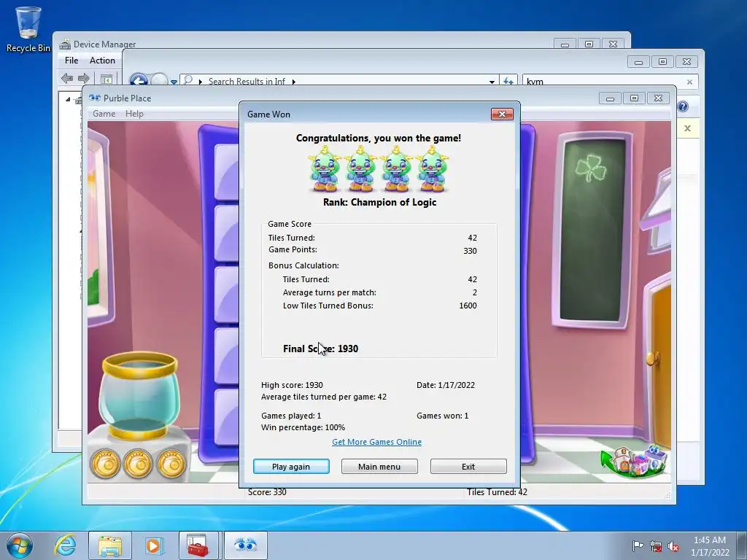Click the High score: 1930 text

pyautogui.click(x=292, y=385)
